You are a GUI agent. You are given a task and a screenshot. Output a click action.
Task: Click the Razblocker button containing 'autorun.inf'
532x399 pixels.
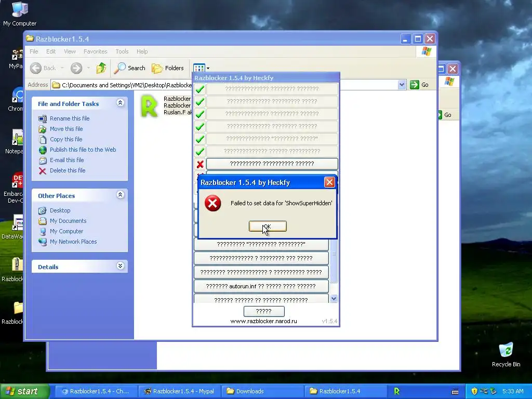[x=261, y=286]
